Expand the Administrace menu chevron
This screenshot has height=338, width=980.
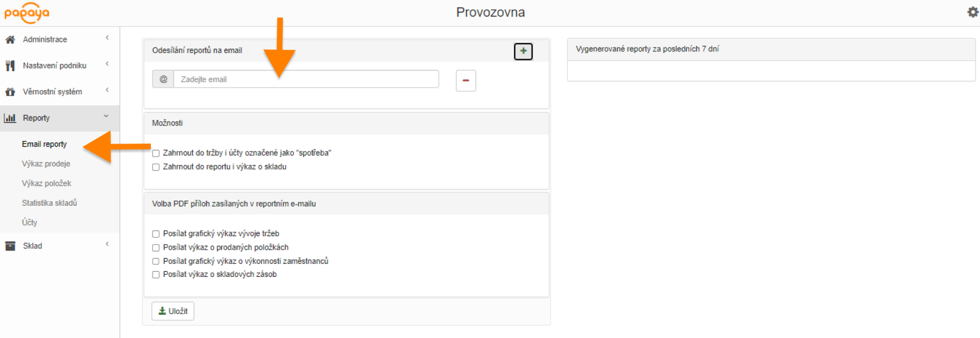[x=107, y=38]
